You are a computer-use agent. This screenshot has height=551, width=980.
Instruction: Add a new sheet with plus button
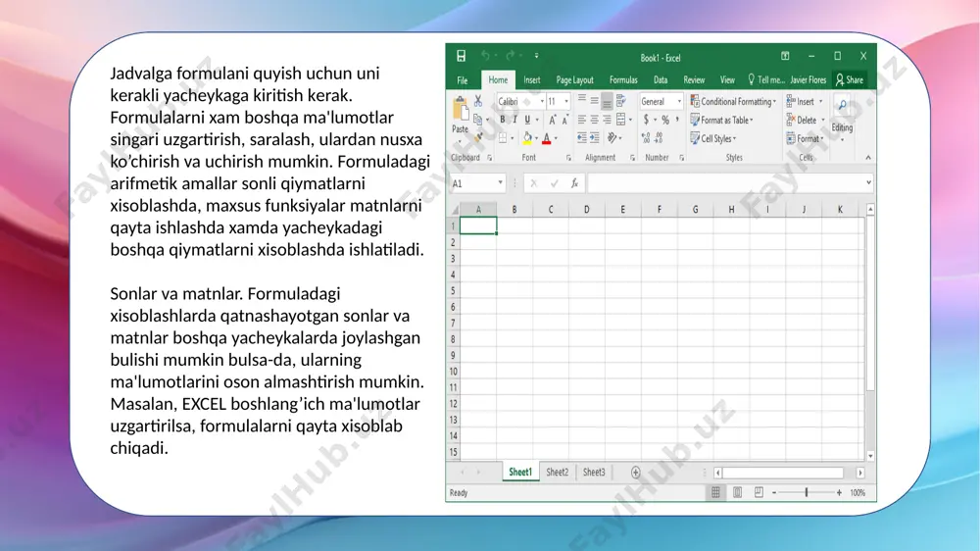636,473
